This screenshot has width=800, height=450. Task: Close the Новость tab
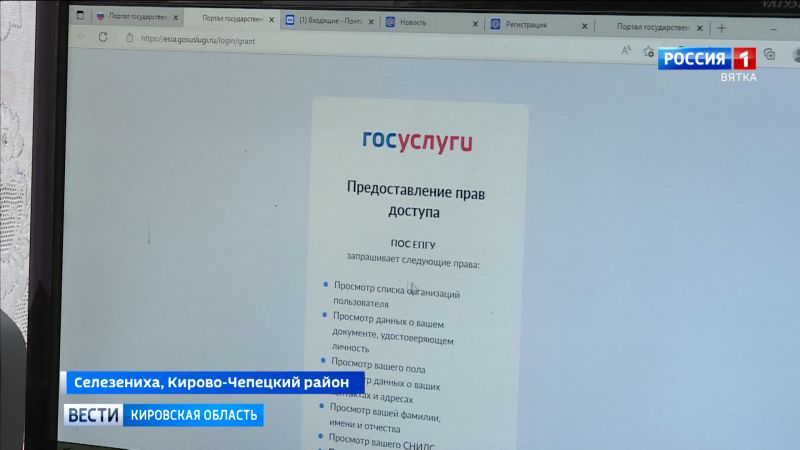pos(473,23)
